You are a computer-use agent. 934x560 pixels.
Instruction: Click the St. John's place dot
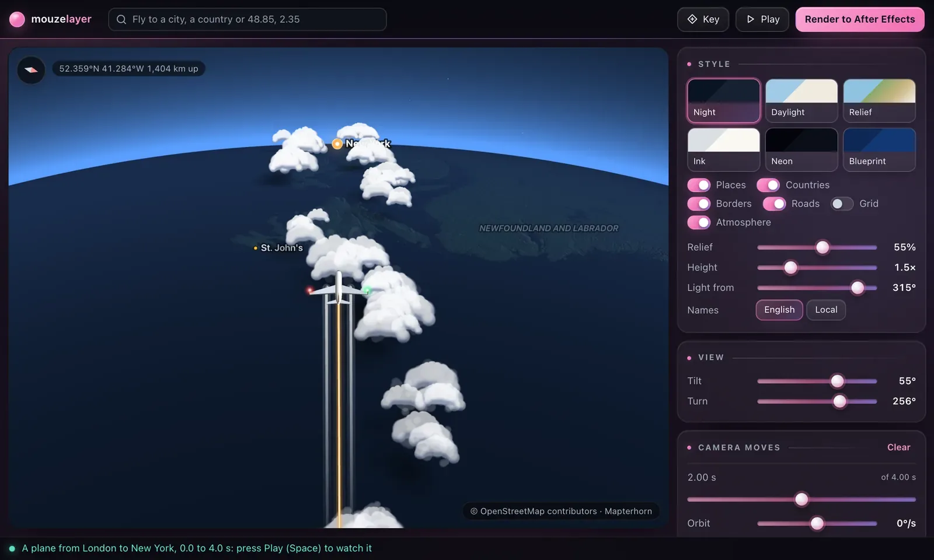(x=256, y=248)
